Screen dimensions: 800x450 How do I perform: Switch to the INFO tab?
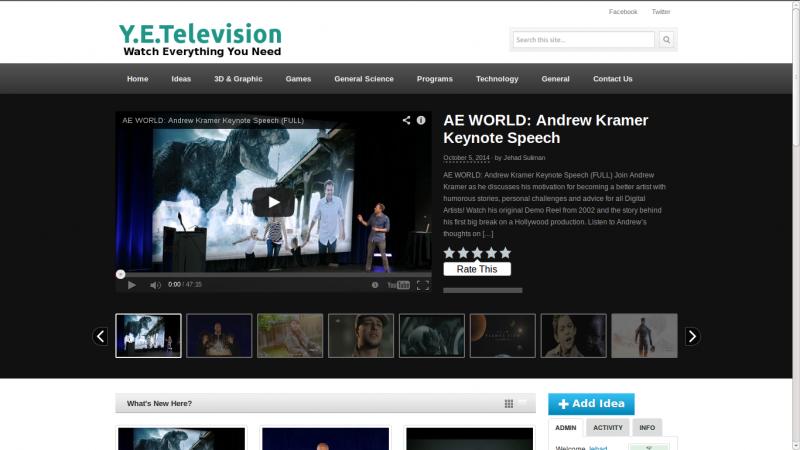point(647,428)
